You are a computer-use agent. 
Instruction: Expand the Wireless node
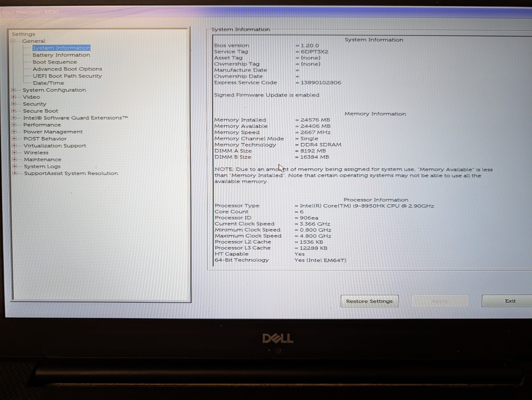pos(14,152)
